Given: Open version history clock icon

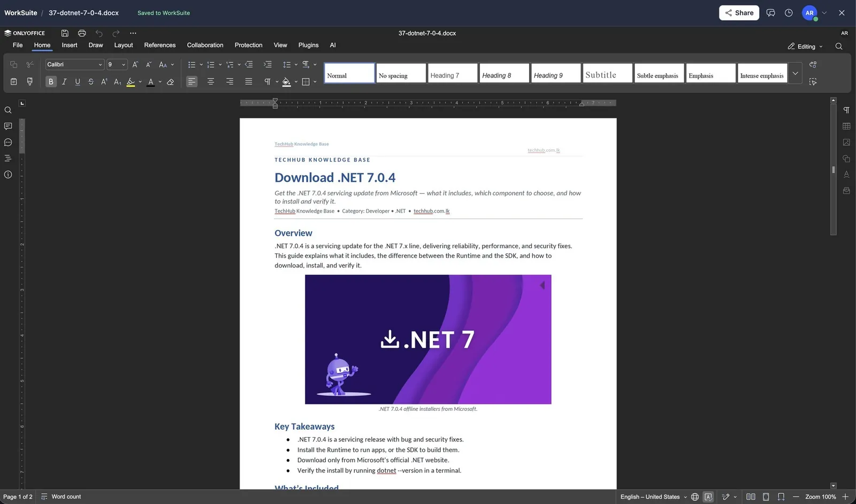Looking at the screenshot, I should [x=789, y=13].
